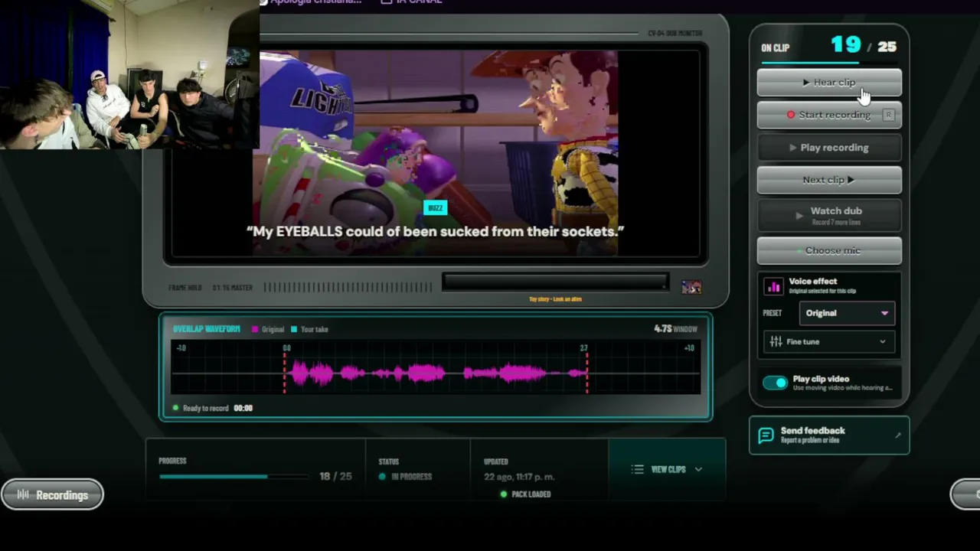Click the "ON CLIP" label
980x551 pixels.
pos(775,48)
